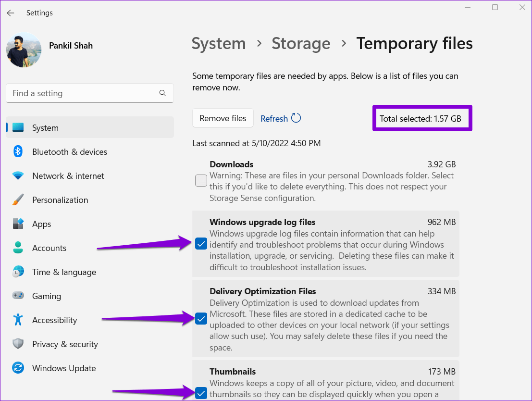Navigate to System via the breadcrumb
The height and width of the screenshot is (401, 532).
point(219,44)
